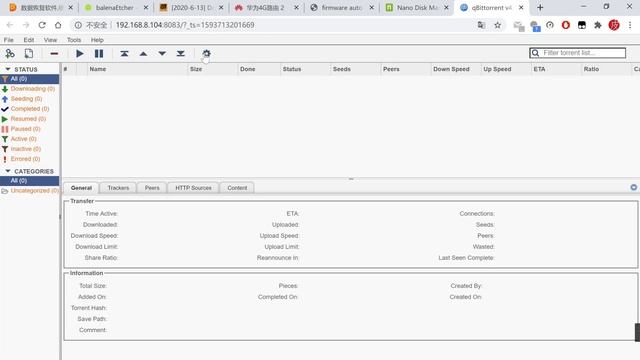
Task: Move torrent to top of queue
Action: (124, 53)
